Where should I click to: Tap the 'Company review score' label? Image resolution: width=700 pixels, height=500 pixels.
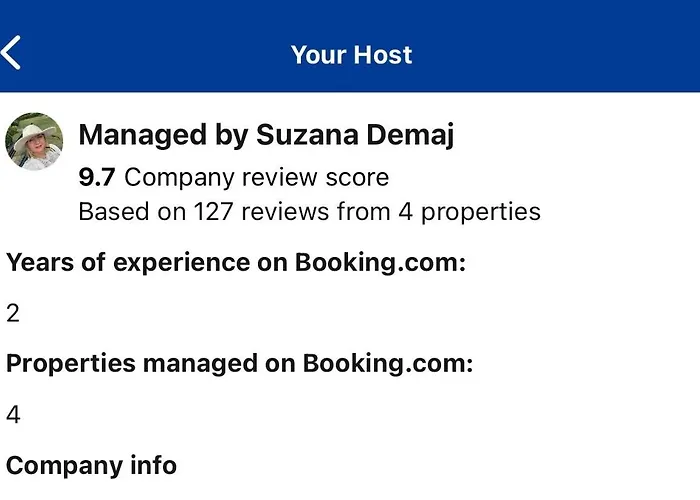pos(256,178)
